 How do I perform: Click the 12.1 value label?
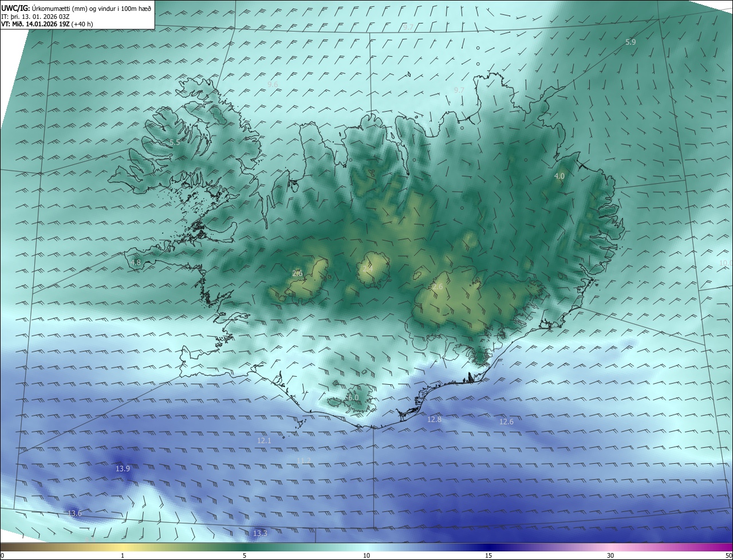point(264,440)
